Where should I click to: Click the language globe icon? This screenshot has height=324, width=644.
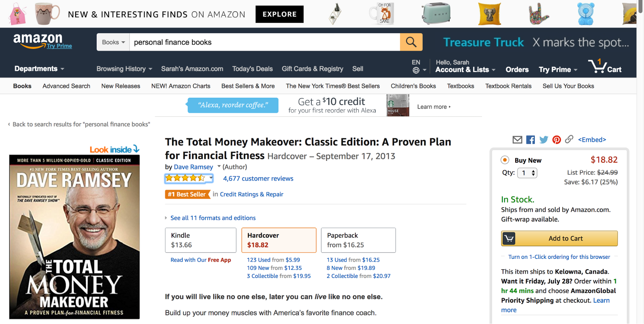[x=416, y=70]
